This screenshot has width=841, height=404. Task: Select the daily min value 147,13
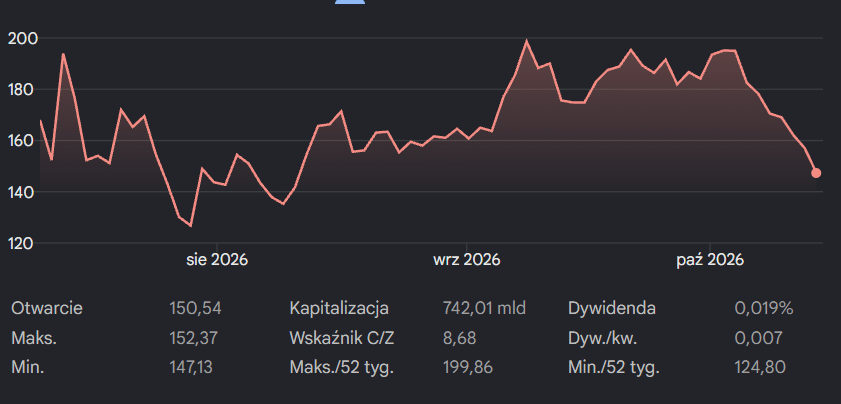[191, 368]
